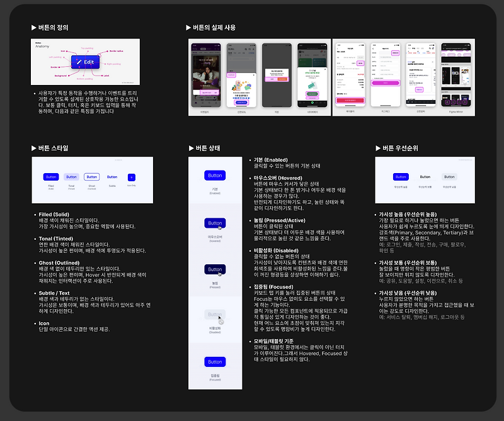This screenshot has height=421, width=504.
Task: Click the Pressed state Button labeled 눌림
Action: [215, 269]
